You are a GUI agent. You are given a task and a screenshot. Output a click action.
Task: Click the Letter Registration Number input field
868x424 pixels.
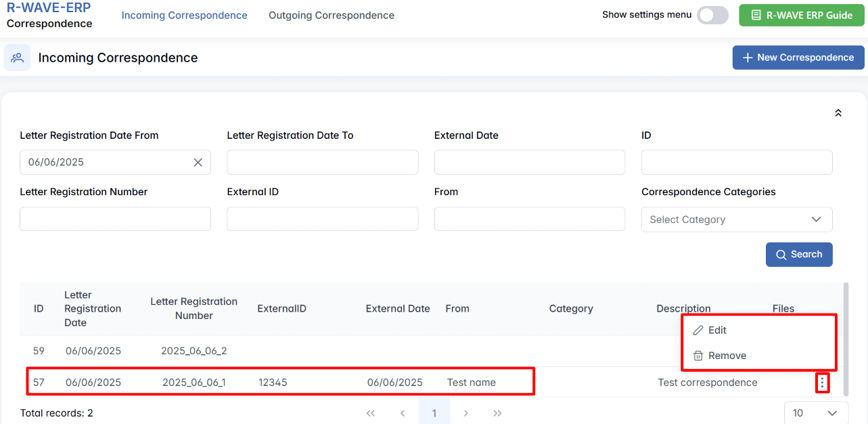pos(115,219)
